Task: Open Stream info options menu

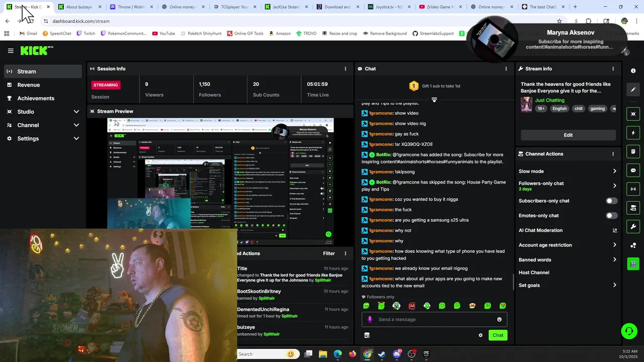Action: 613,69
